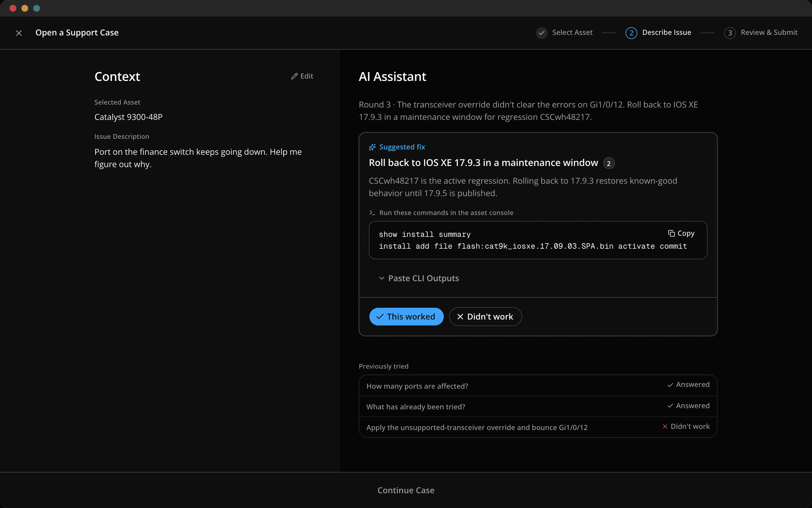The image size is (812, 508).
Task: Go to Review & Submit step label
Action: [x=769, y=32]
